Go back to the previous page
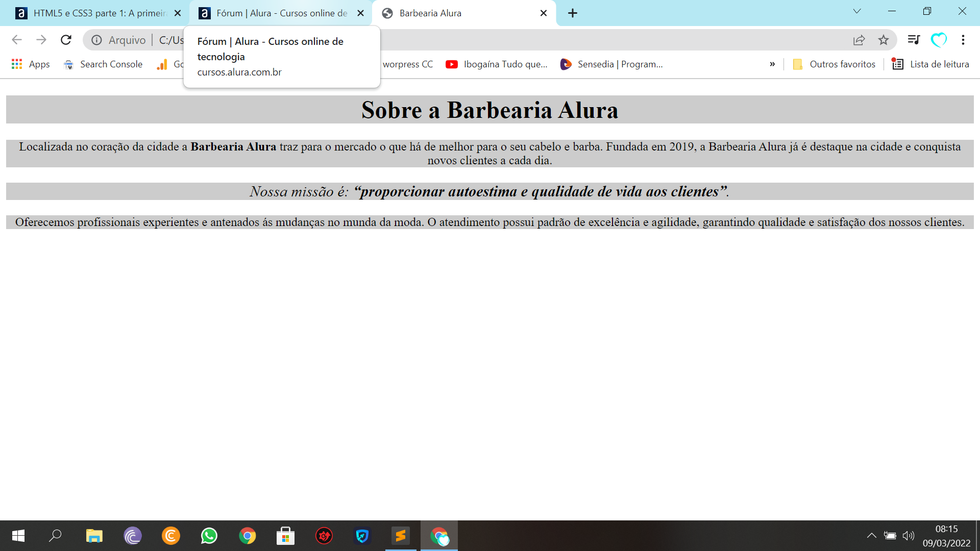980x551 pixels. (x=17, y=40)
